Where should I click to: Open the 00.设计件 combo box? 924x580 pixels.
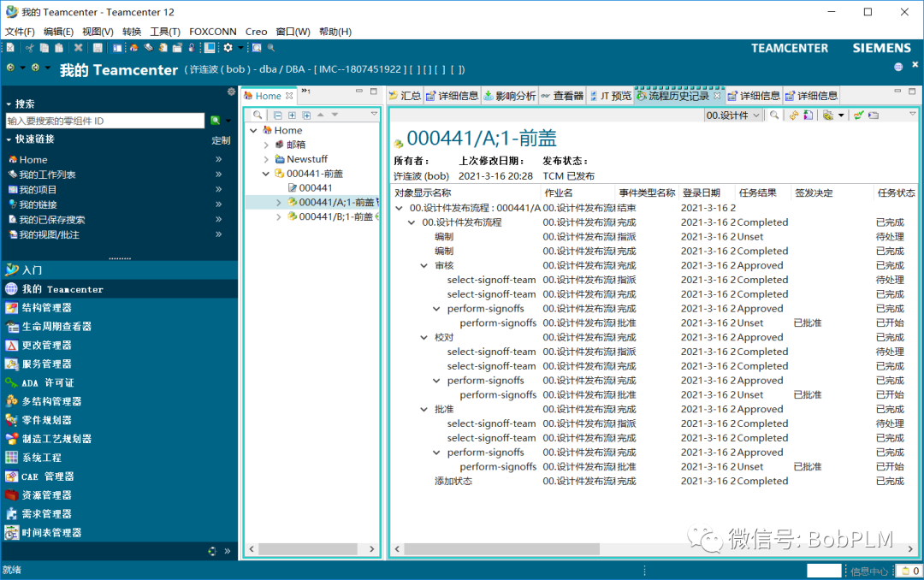(x=733, y=115)
